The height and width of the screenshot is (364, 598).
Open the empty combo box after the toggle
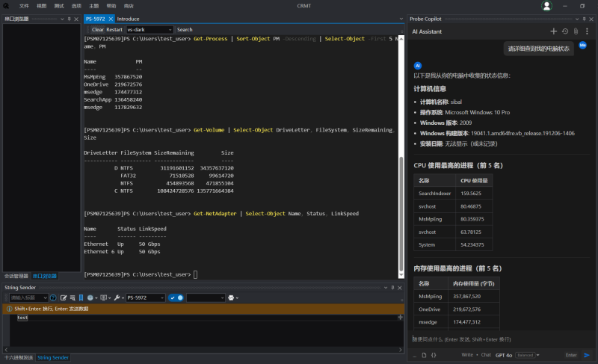tap(206, 297)
